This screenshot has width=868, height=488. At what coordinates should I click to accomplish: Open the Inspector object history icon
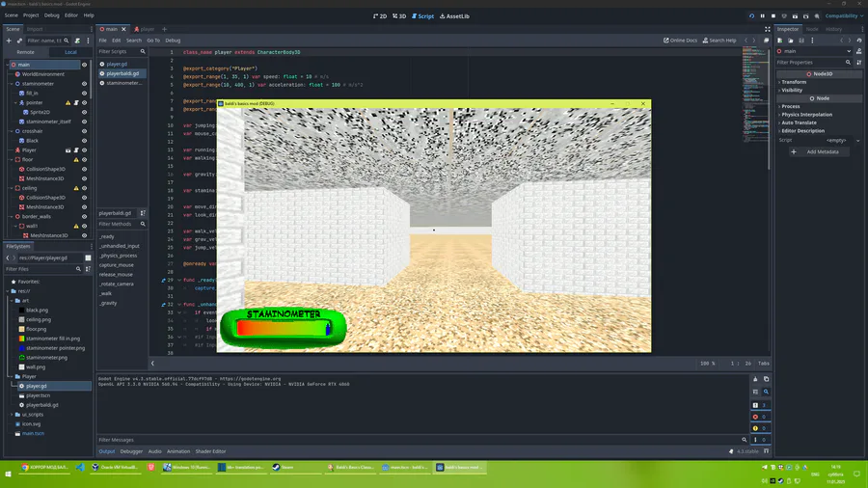click(x=859, y=41)
